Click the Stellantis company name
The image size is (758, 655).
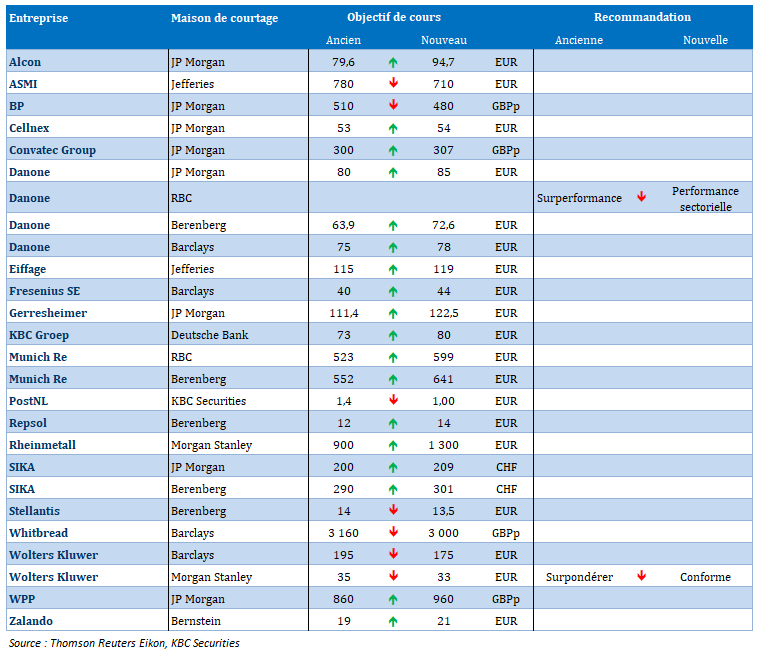[37, 511]
